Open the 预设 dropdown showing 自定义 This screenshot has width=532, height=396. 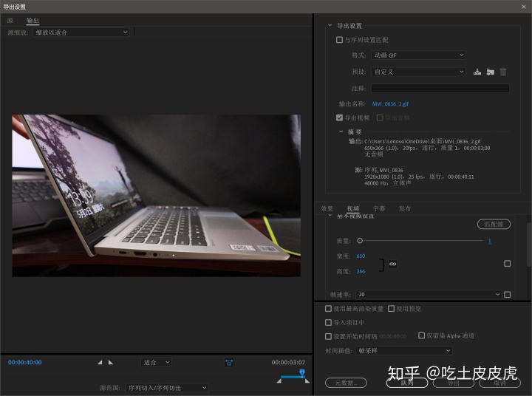418,72
